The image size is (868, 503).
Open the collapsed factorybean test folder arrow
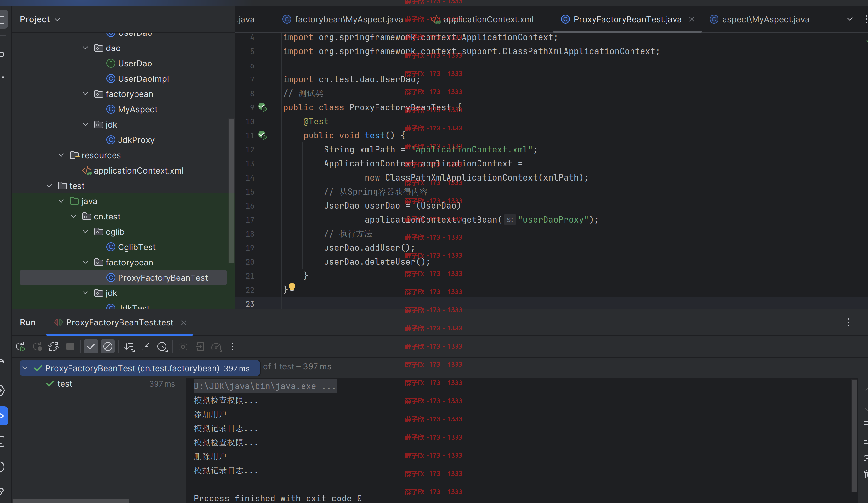[85, 263]
